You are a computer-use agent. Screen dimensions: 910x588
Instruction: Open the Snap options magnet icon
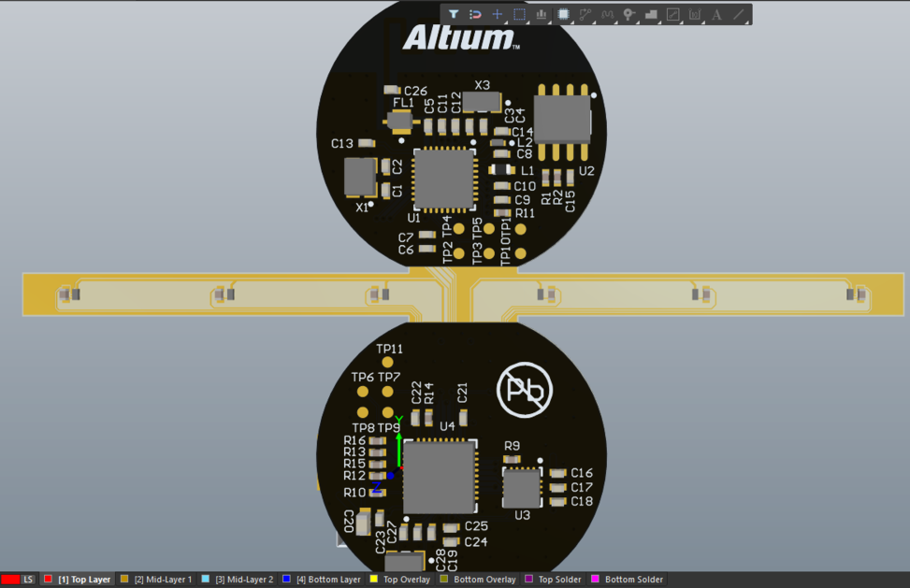[x=475, y=15]
